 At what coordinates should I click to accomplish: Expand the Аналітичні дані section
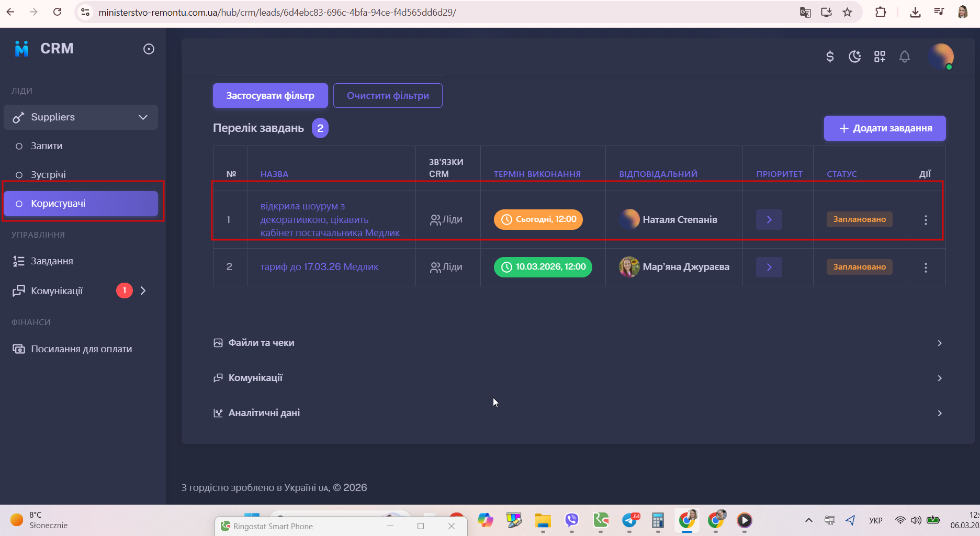(578, 413)
